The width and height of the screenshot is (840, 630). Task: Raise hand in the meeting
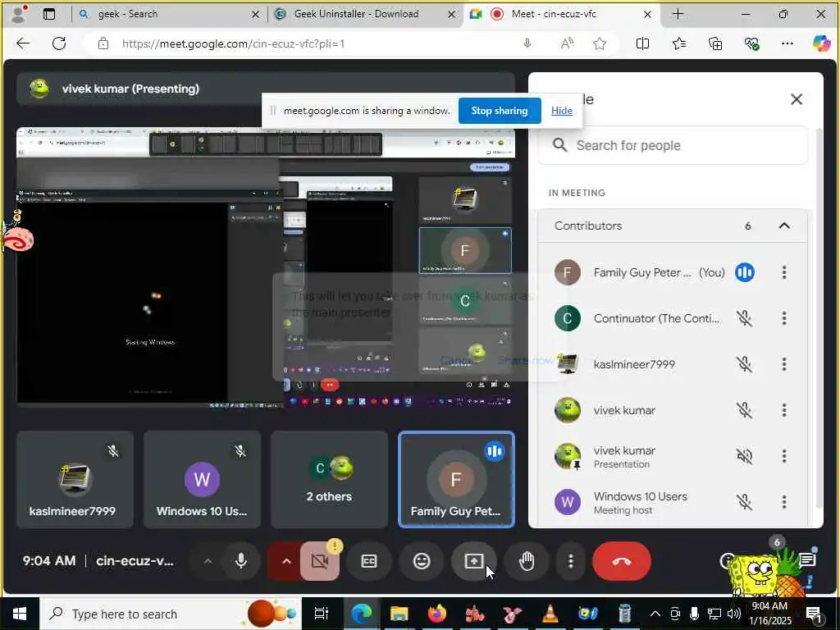click(x=527, y=561)
